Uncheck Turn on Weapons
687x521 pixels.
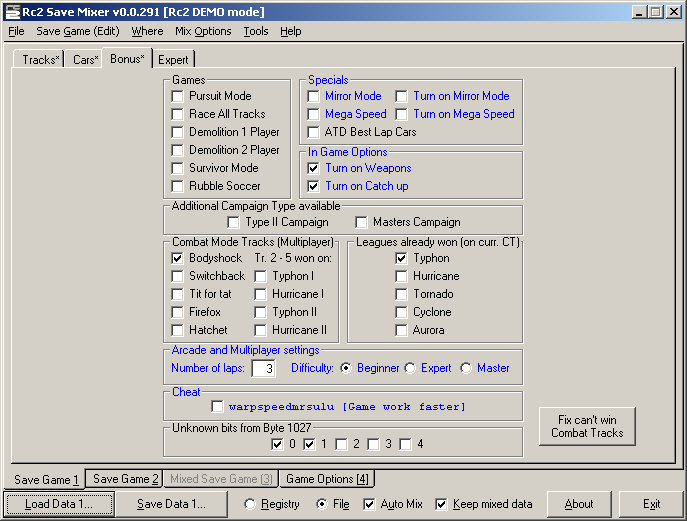(313, 168)
